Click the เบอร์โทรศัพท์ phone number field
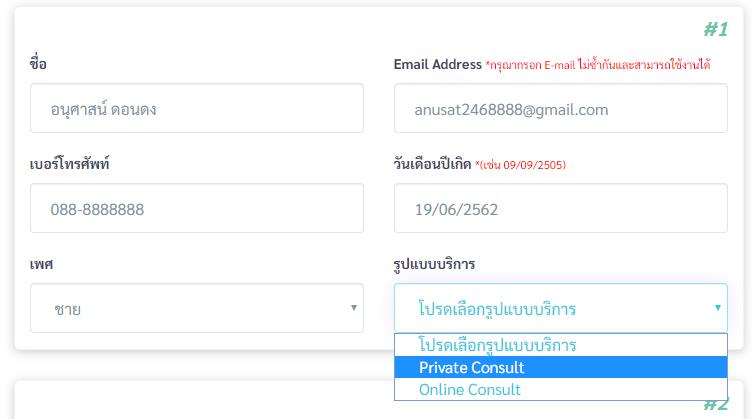Image resolution: width=752 pixels, height=419 pixels. click(197, 208)
